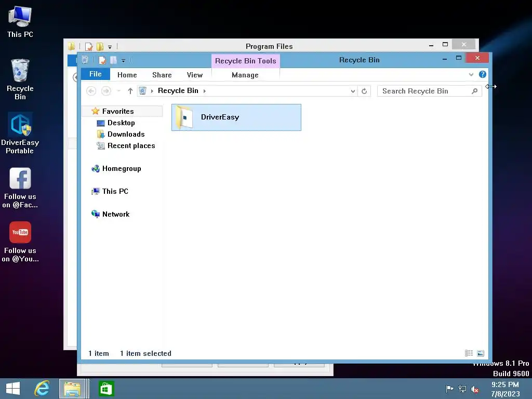This screenshot has width=532, height=399.
Task: Select the Follow us on Facebook shortcut
Action: pos(20,188)
